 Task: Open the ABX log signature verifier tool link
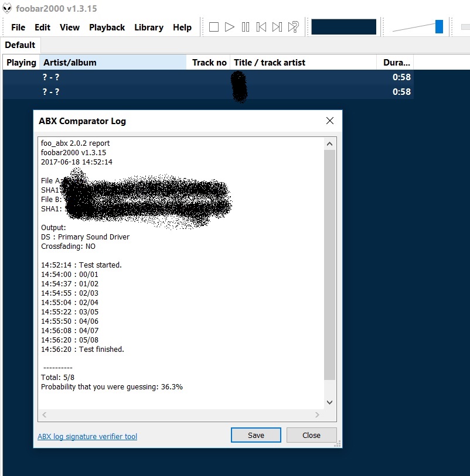click(x=87, y=437)
